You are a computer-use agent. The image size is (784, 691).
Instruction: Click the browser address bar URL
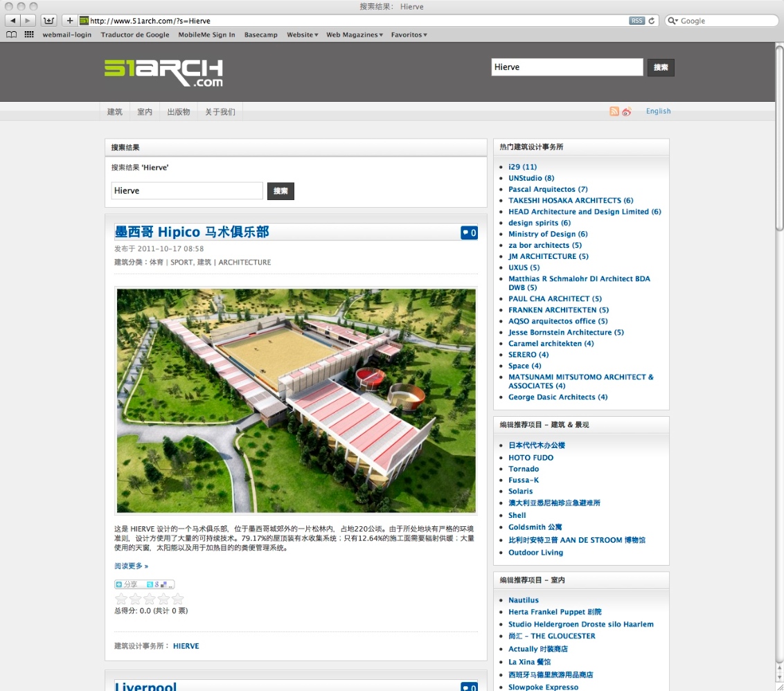click(353, 21)
